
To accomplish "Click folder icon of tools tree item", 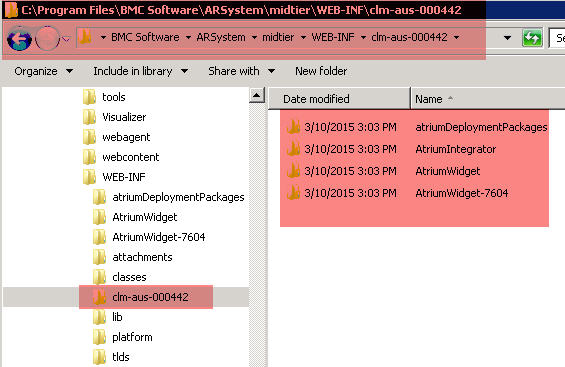I will point(89,97).
